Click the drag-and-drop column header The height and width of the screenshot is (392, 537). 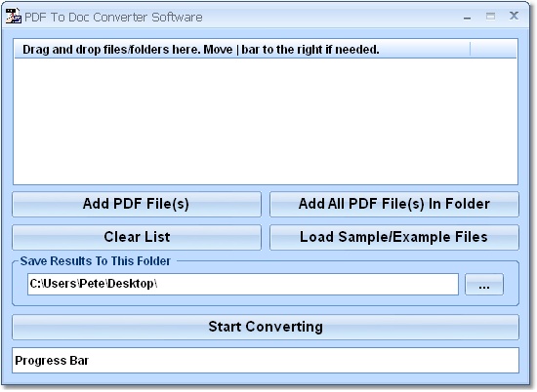pyautogui.click(x=242, y=50)
